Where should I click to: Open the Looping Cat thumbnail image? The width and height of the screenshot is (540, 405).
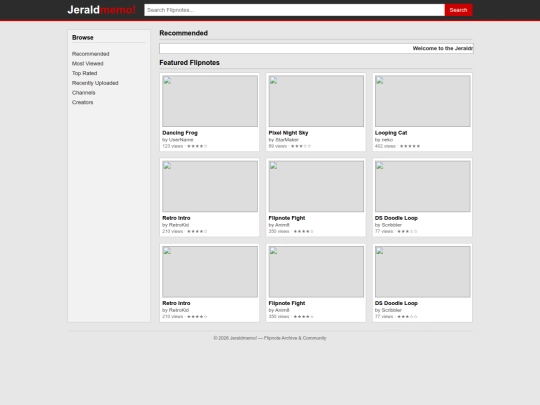point(423,101)
